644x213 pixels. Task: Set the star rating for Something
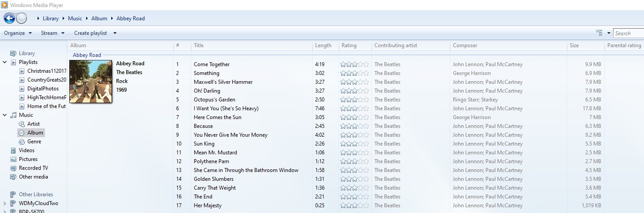354,73
